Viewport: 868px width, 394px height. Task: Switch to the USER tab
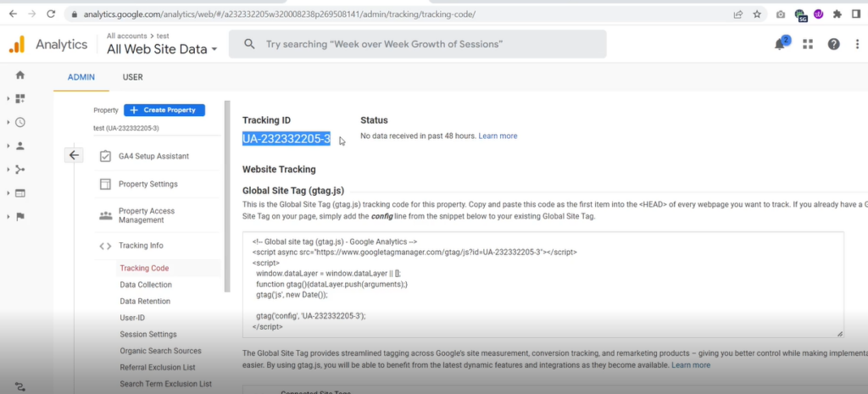coord(132,77)
